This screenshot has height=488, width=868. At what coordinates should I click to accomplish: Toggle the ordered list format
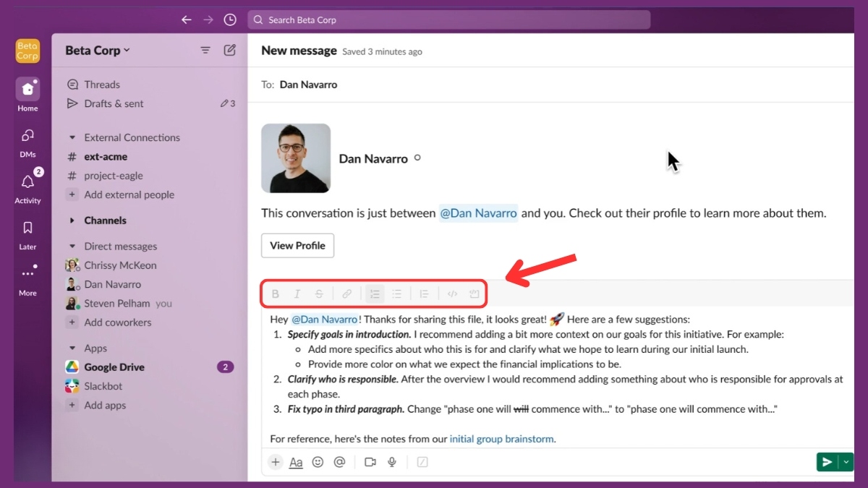click(375, 294)
